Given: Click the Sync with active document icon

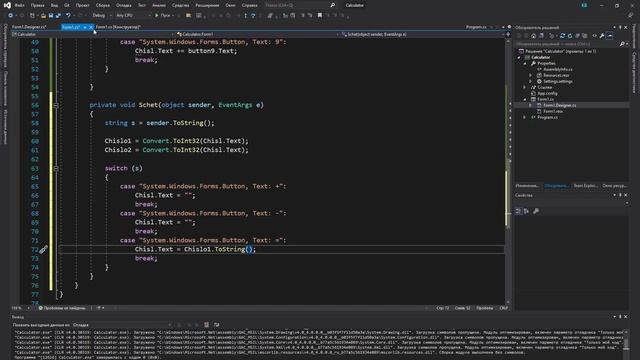Looking at the screenshot, I should point(562,36).
